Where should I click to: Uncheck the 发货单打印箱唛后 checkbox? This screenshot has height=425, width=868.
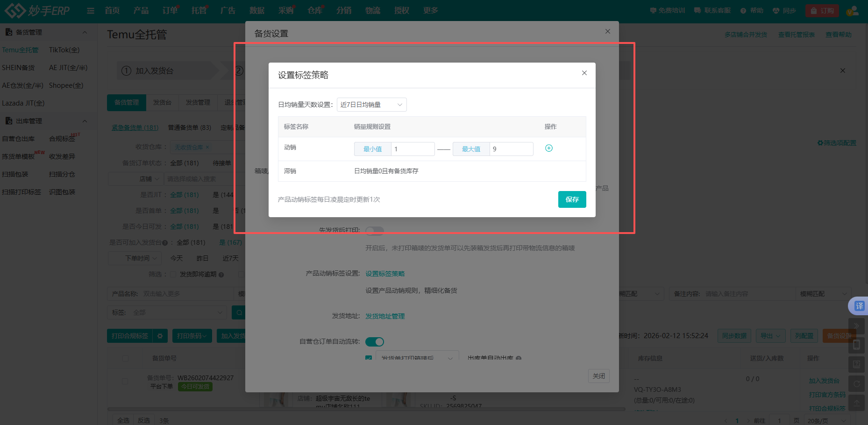pos(369,357)
